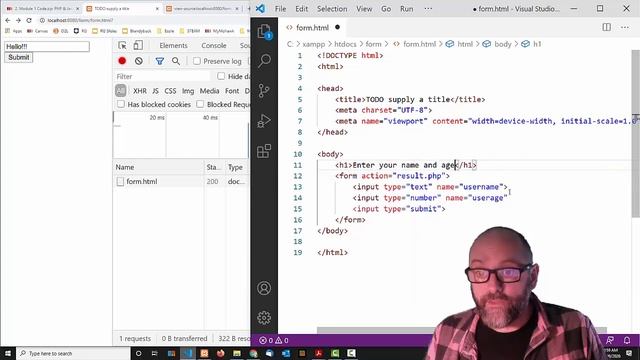Open the Extensions view in VS Code
The height and width of the screenshot is (360, 640).
tap(264, 151)
